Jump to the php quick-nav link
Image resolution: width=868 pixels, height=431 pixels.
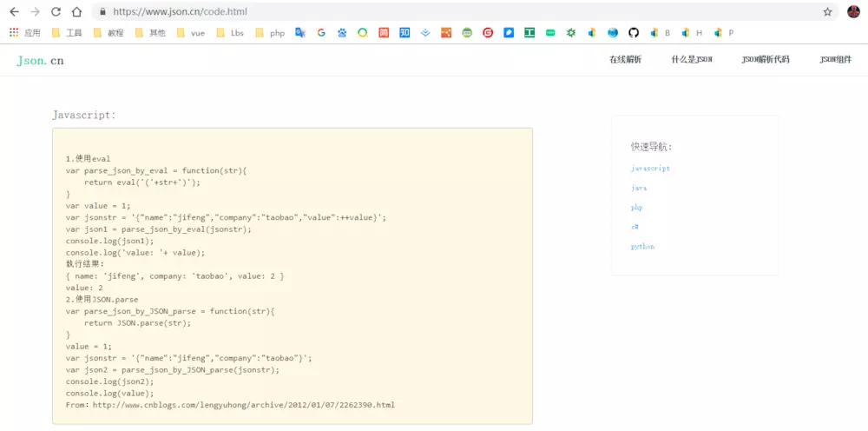636,207
